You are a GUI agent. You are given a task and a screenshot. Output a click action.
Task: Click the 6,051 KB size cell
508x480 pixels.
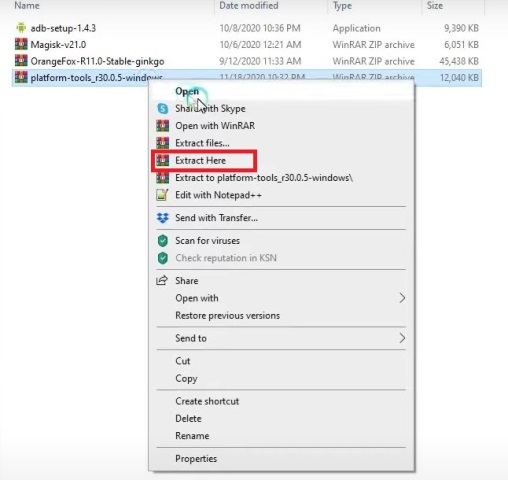pyautogui.click(x=461, y=44)
